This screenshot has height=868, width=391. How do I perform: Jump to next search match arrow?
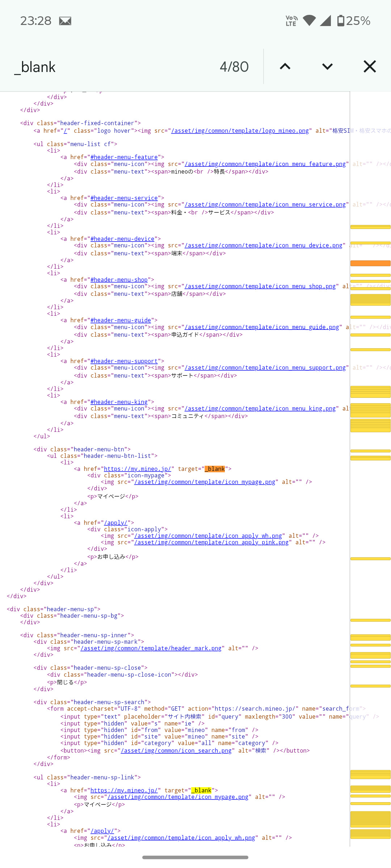pyautogui.click(x=327, y=67)
